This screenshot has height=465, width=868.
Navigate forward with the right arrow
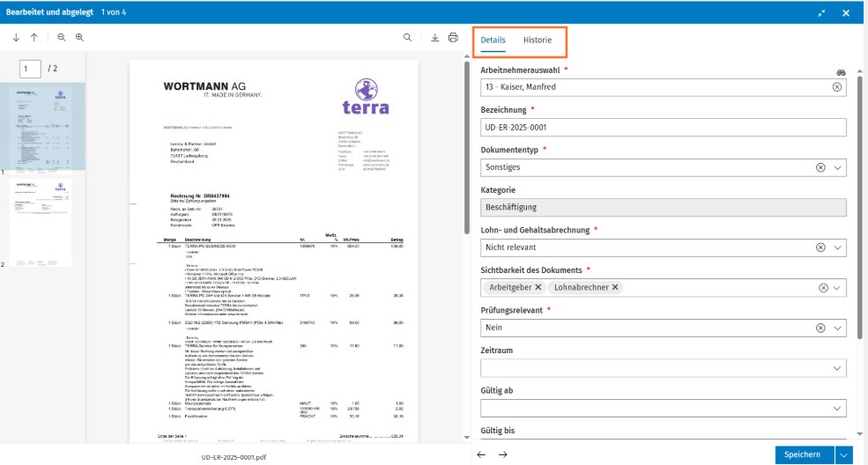click(x=502, y=454)
